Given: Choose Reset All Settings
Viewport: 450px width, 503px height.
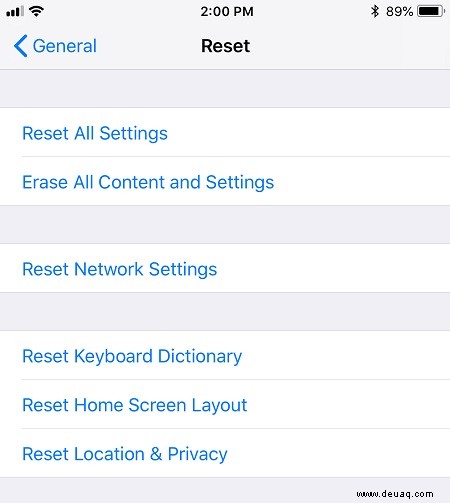Looking at the screenshot, I should click(225, 132).
